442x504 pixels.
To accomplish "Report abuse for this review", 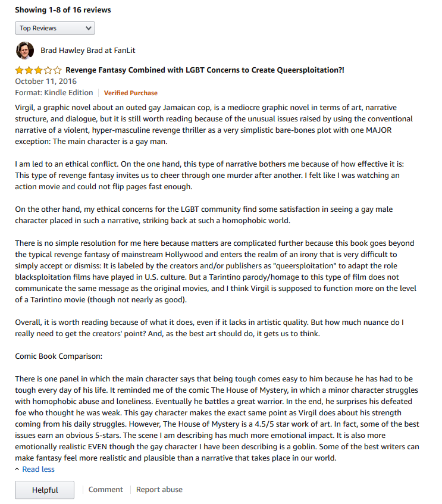I will 159,490.
